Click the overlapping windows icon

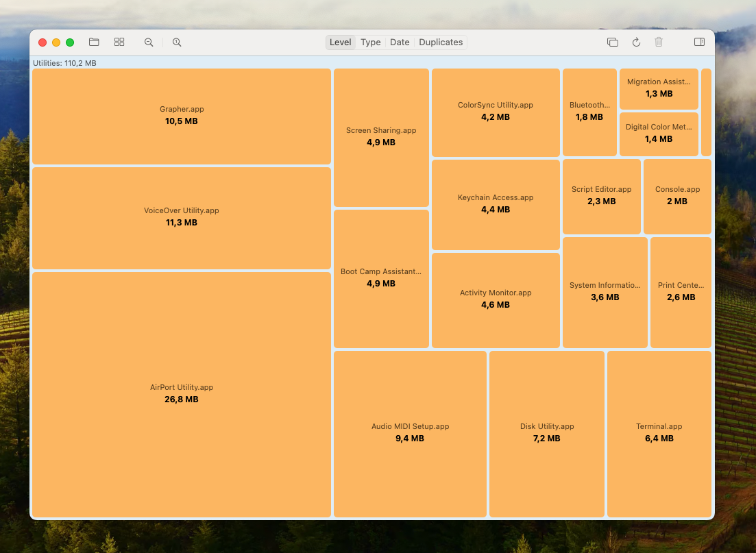[612, 42]
